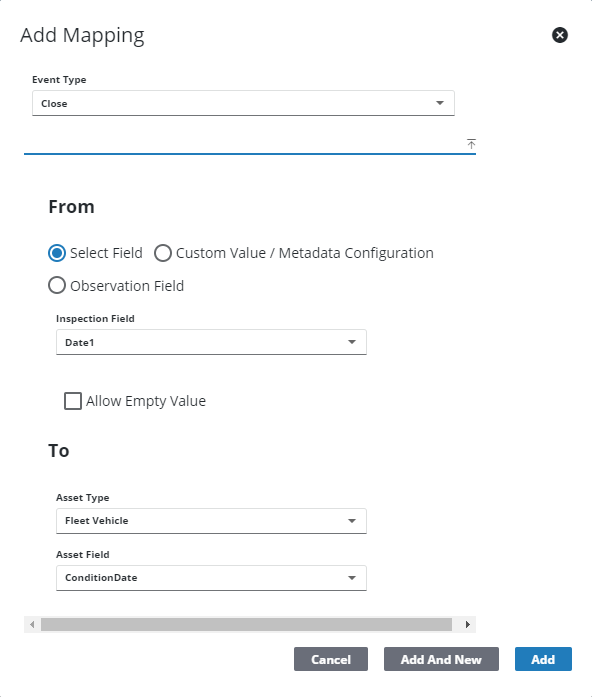Click the Inspection Field caret icon
This screenshot has height=697, width=592.
pyautogui.click(x=352, y=342)
